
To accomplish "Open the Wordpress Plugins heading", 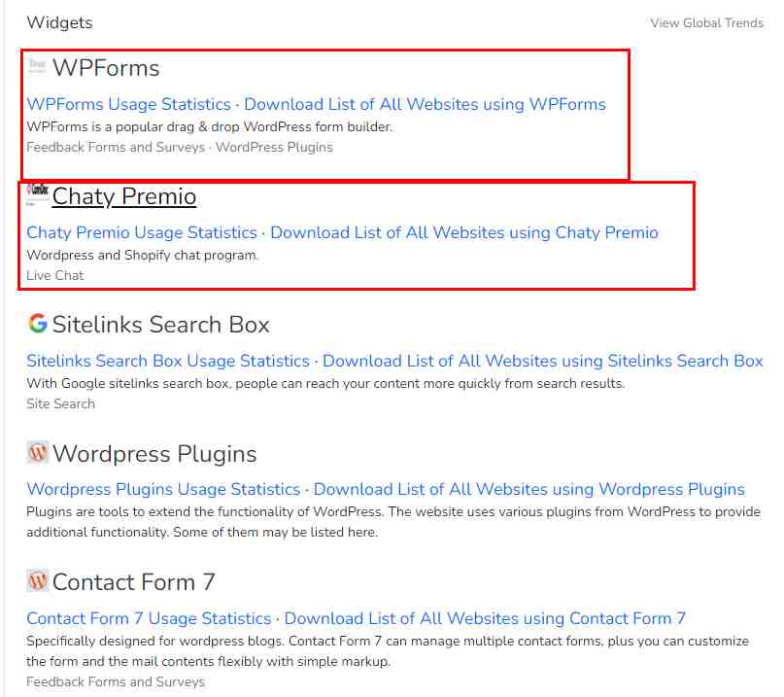I will [x=154, y=454].
